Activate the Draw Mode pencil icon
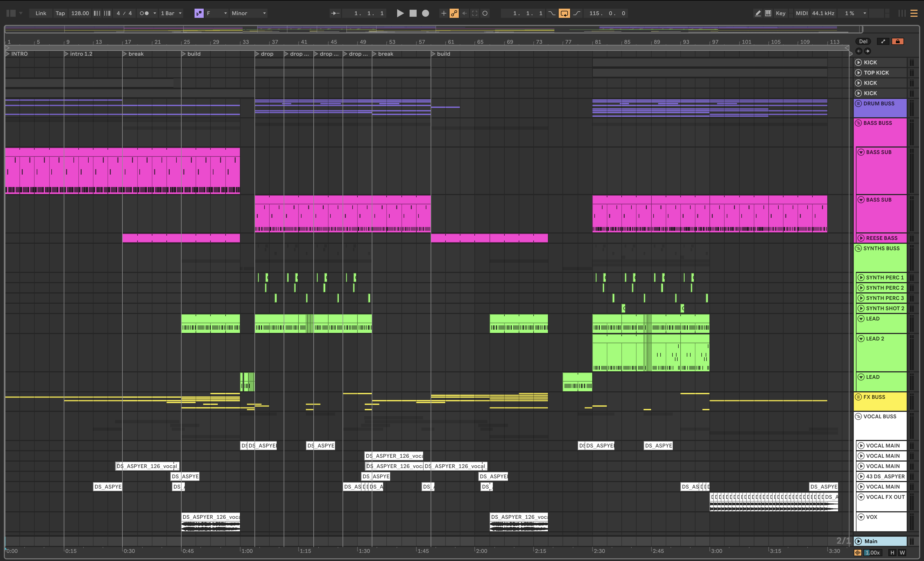 tap(758, 13)
